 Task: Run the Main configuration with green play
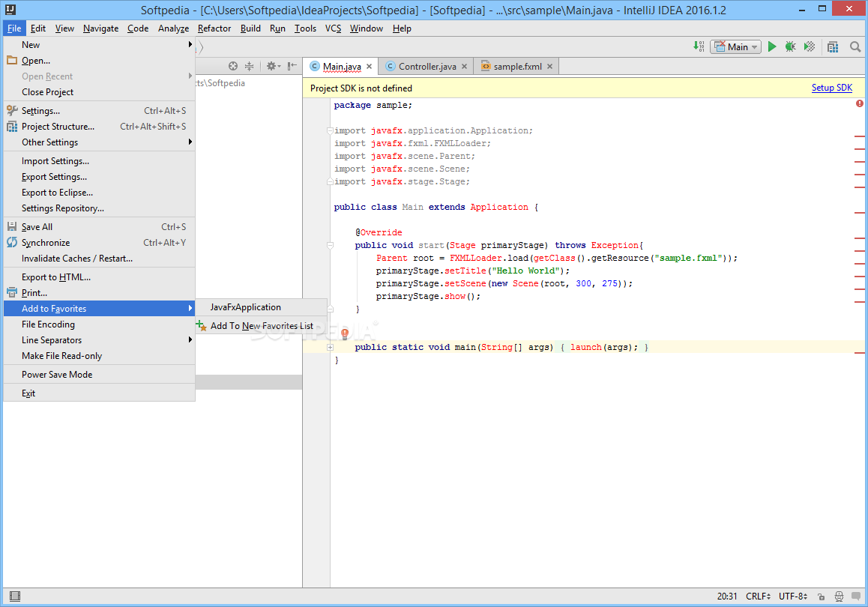coord(771,47)
